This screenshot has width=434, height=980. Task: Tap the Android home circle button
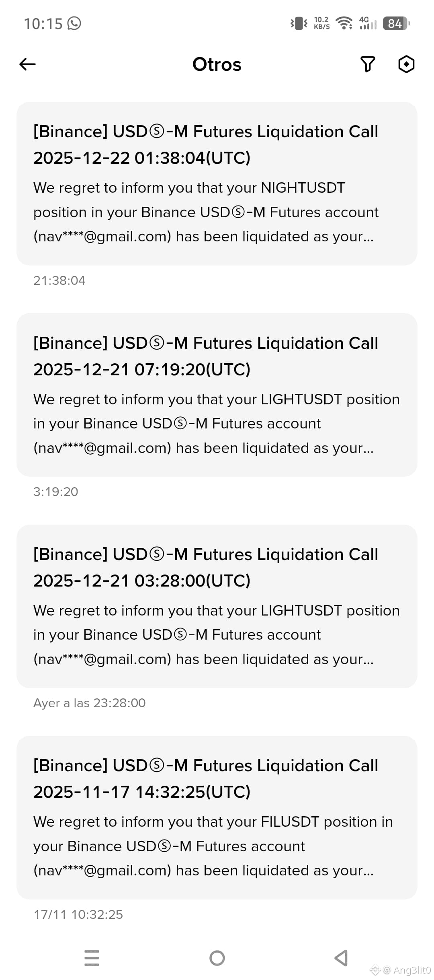pyautogui.click(x=217, y=958)
